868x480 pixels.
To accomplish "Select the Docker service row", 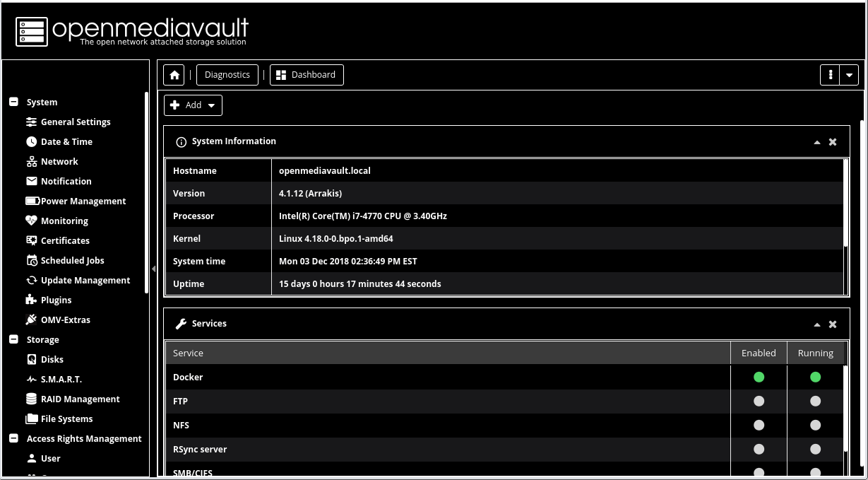I will (504, 377).
